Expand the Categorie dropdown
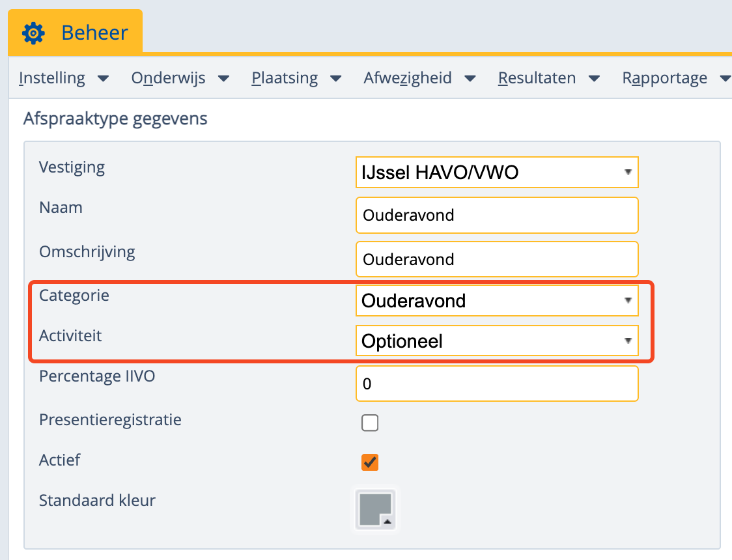 click(x=497, y=301)
